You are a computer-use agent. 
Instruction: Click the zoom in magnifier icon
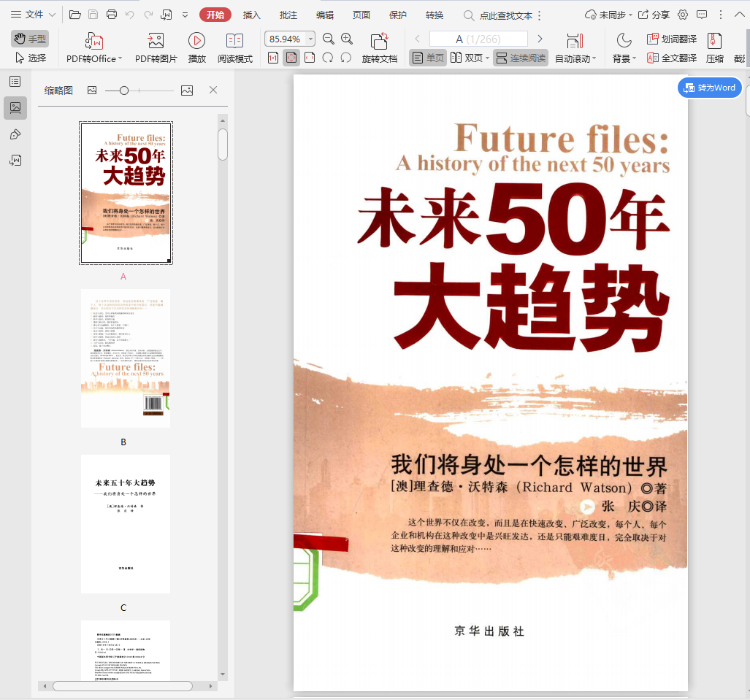pos(347,39)
